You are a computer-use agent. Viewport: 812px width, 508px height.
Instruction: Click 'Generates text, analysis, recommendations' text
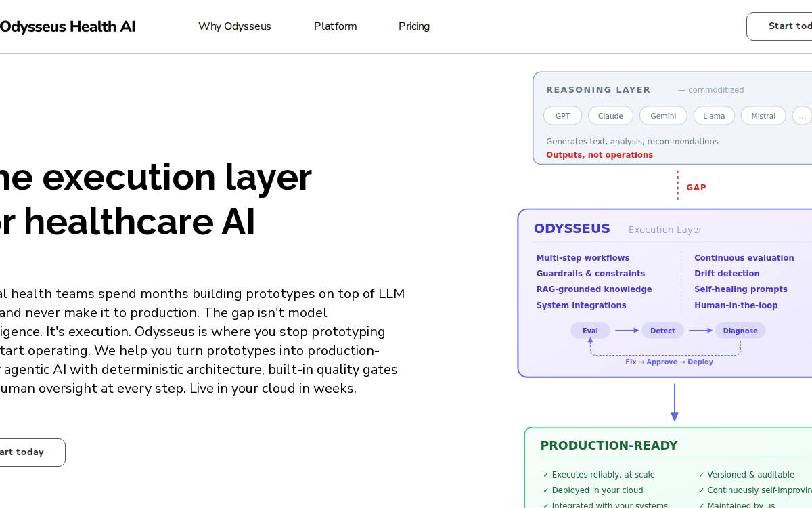click(632, 142)
